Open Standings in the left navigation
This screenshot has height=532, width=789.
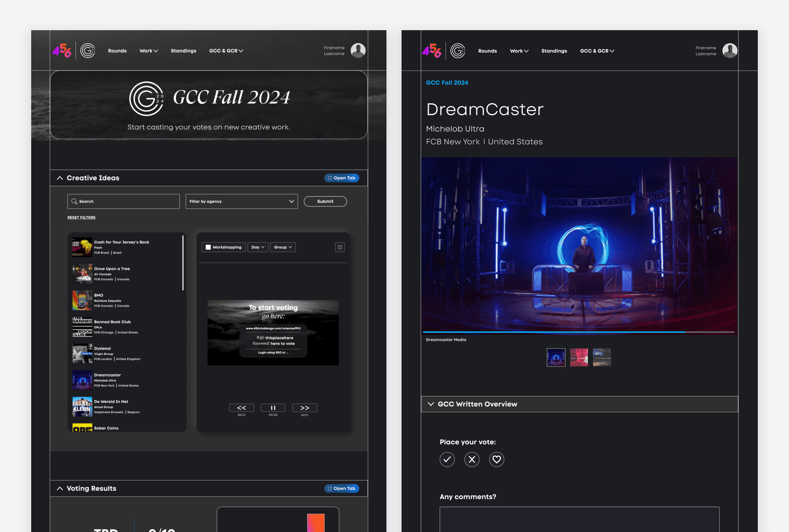tap(183, 51)
